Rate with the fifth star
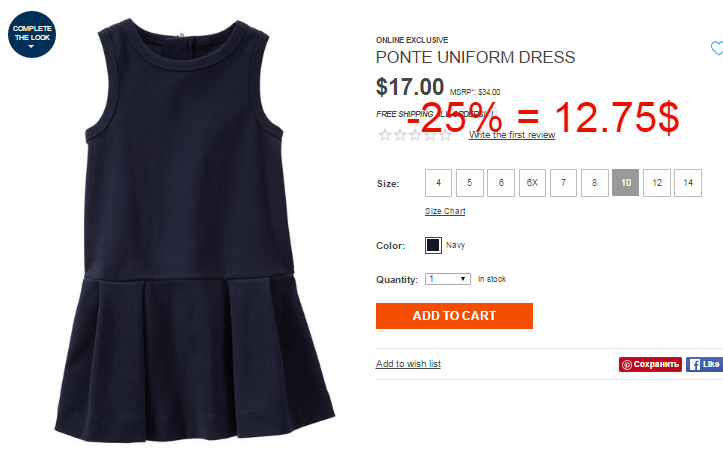 [445, 135]
